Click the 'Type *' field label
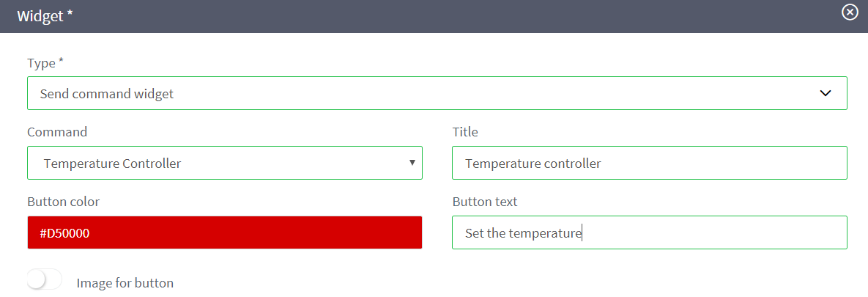 45,63
